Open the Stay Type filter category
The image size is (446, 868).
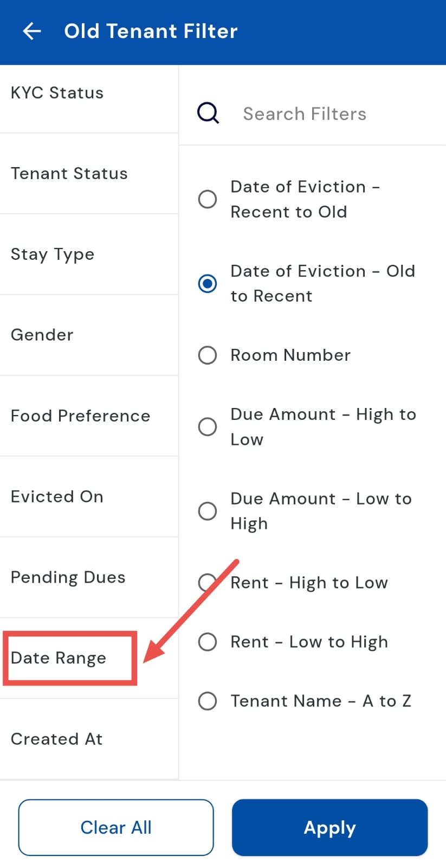53,254
